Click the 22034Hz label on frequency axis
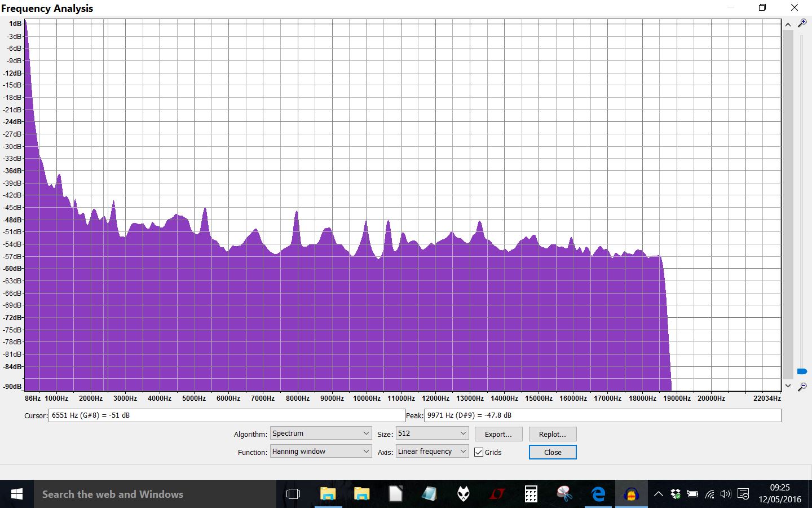The image size is (812, 508). 767,398
